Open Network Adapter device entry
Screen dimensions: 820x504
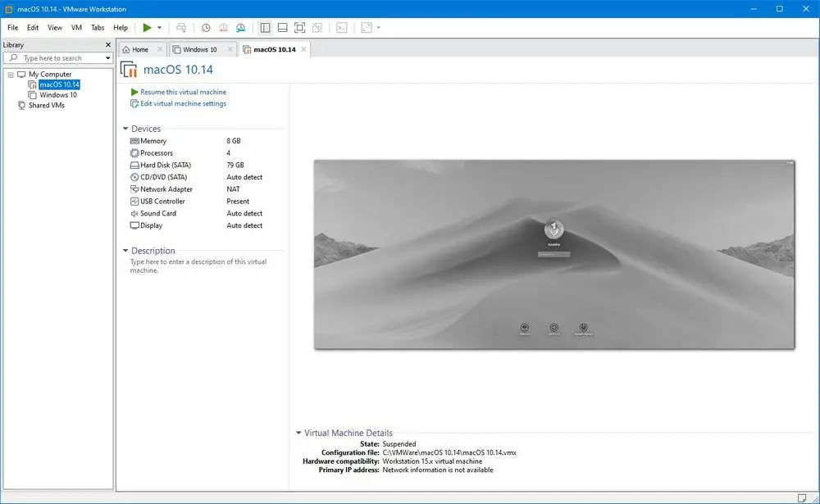pyautogui.click(x=166, y=189)
